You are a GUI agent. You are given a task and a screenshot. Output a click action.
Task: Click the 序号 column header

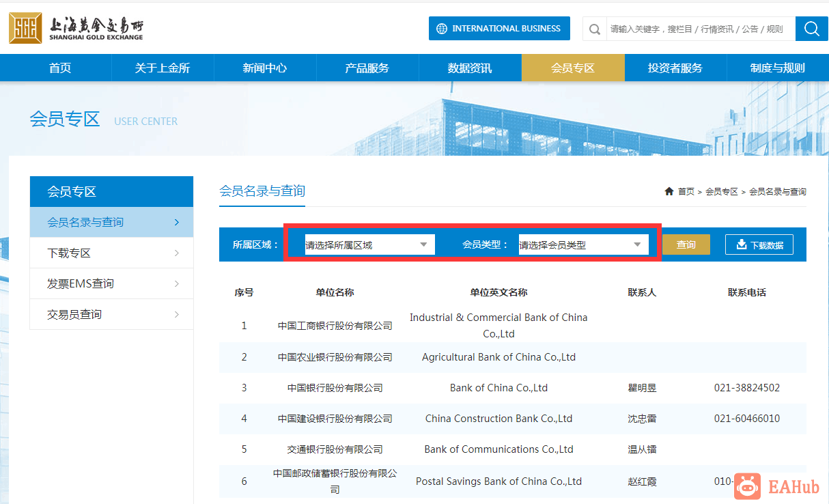pyautogui.click(x=244, y=292)
